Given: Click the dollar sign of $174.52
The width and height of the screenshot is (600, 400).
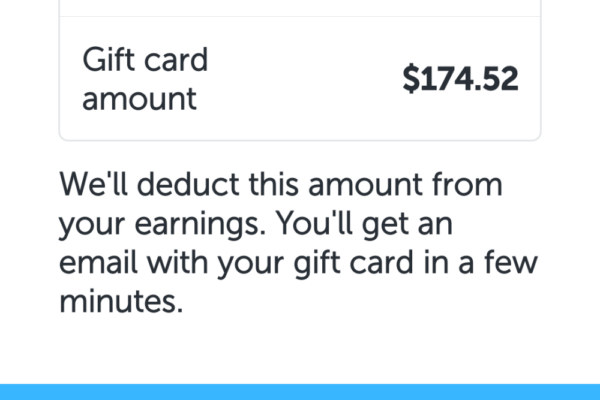Looking at the screenshot, I should click(x=410, y=78).
